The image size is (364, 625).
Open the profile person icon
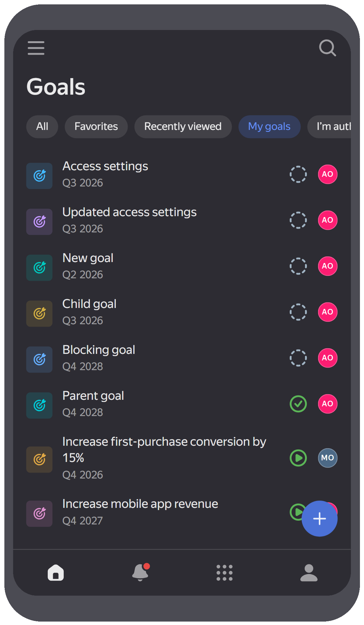point(309,573)
